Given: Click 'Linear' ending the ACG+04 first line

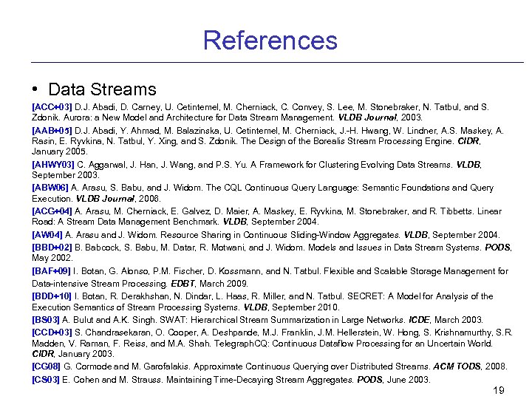Looking at the screenshot, I should [x=489, y=211].
